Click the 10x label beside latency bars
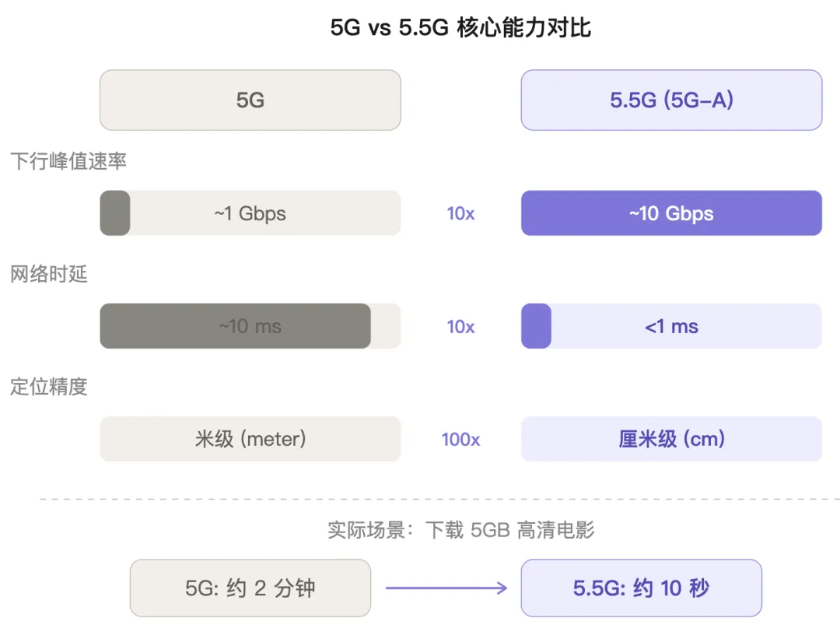 point(460,326)
